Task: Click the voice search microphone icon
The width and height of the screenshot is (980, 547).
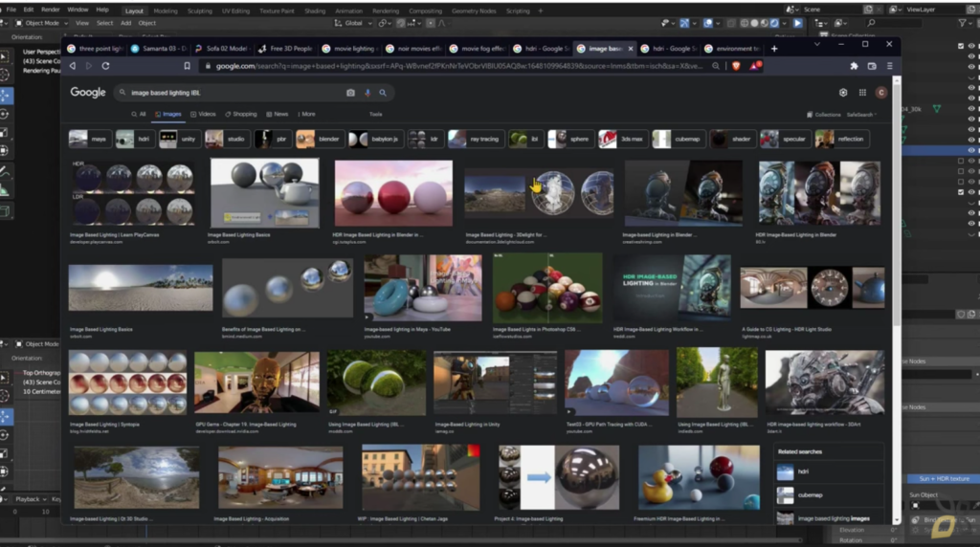Action: click(x=367, y=93)
